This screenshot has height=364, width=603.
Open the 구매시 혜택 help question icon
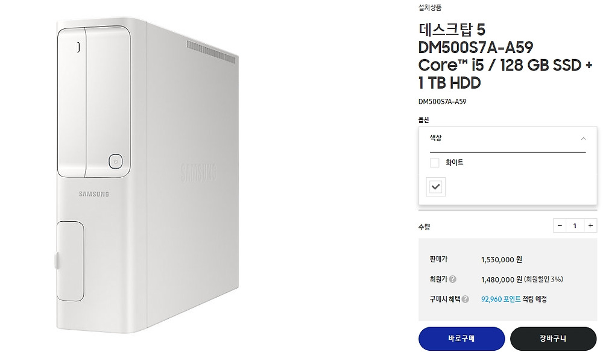coord(466,299)
